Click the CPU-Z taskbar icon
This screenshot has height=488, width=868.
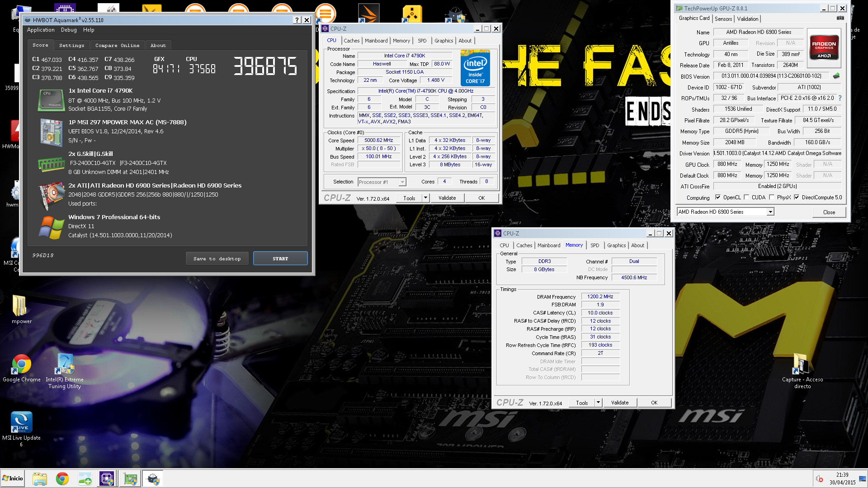(x=107, y=479)
